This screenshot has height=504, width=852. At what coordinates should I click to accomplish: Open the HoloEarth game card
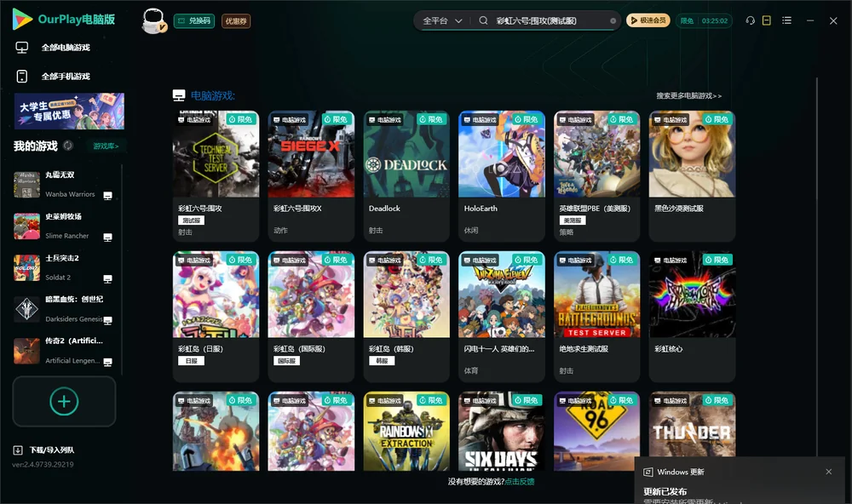point(502,176)
